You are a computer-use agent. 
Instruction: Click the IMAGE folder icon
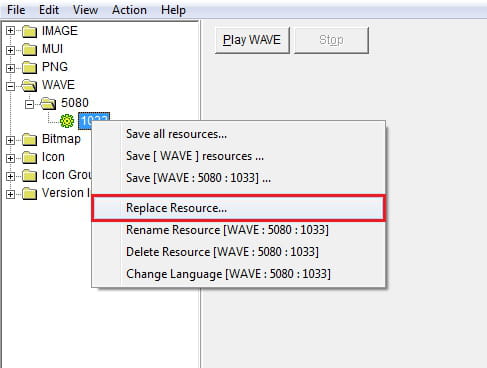pos(29,32)
